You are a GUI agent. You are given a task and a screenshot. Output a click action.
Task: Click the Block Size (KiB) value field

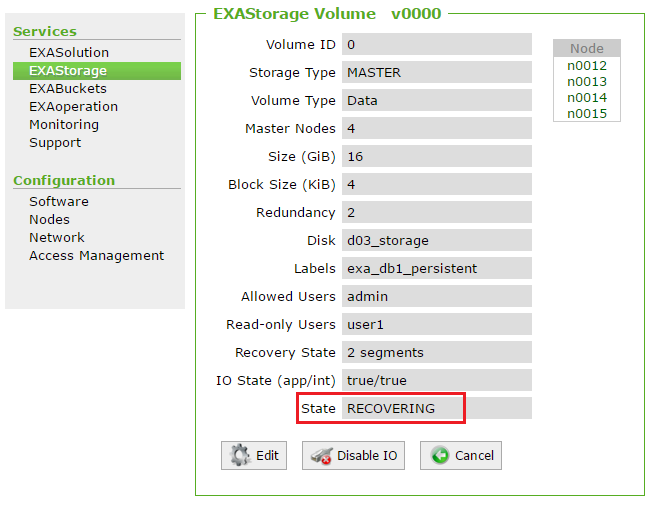[x=437, y=184]
